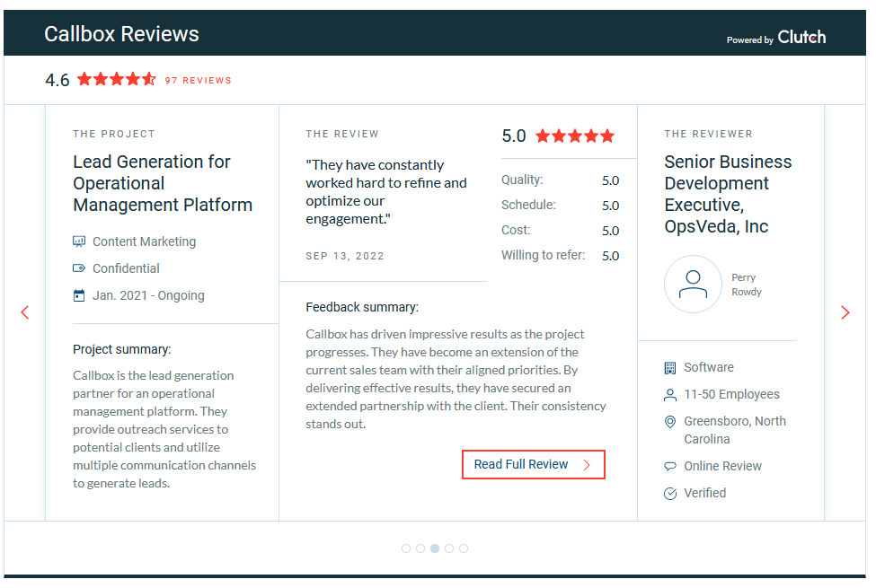The width and height of the screenshot is (876, 588).
Task: Click the Software industry building icon
Action: 670,368
